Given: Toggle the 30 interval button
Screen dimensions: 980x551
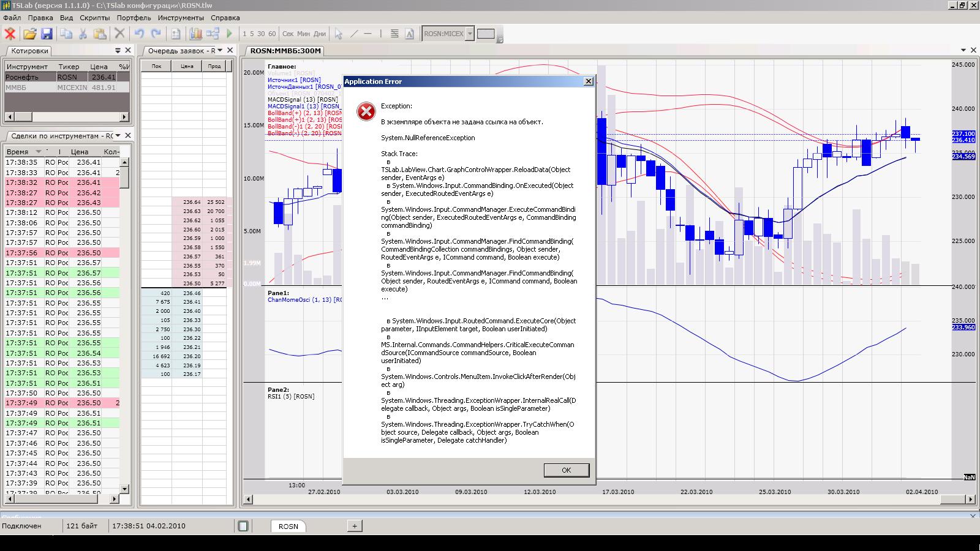Looking at the screenshot, I should (x=261, y=34).
